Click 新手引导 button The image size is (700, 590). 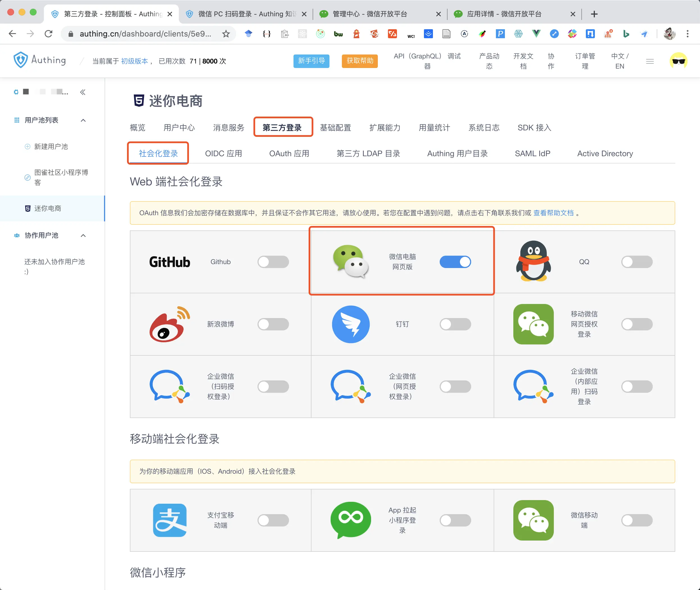[x=311, y=61]
